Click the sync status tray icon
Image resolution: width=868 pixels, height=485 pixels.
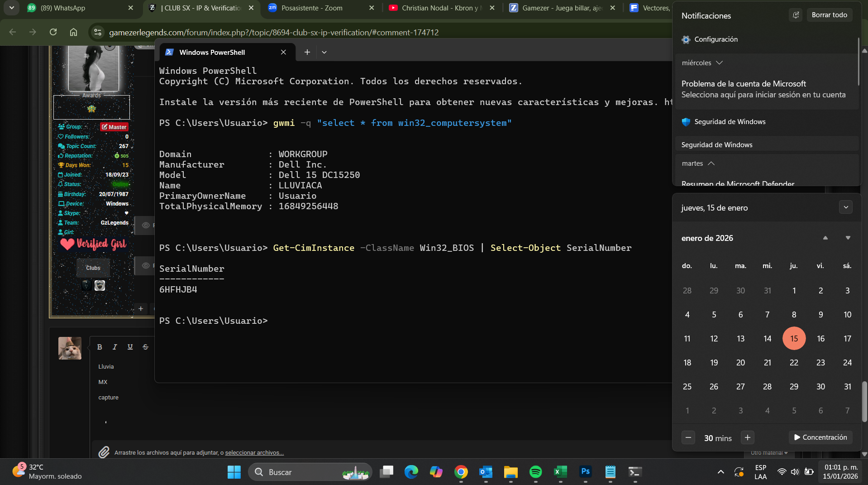click(x=739, y=472)
